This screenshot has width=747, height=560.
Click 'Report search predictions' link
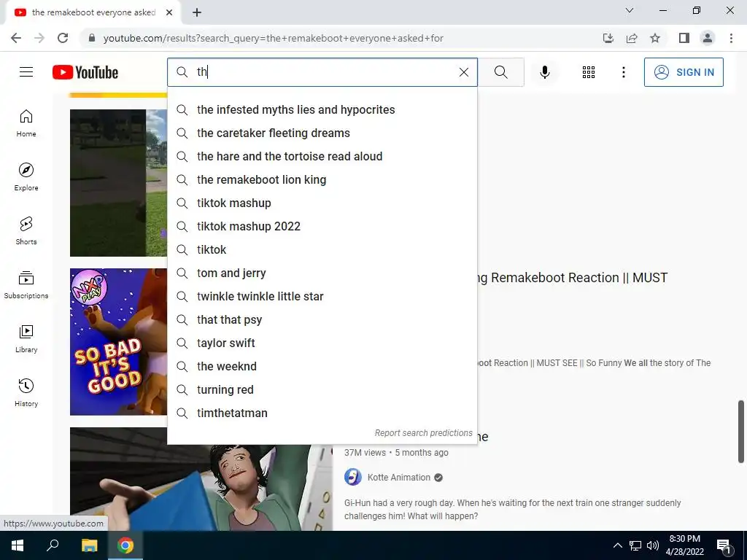[x=424, y=433]
